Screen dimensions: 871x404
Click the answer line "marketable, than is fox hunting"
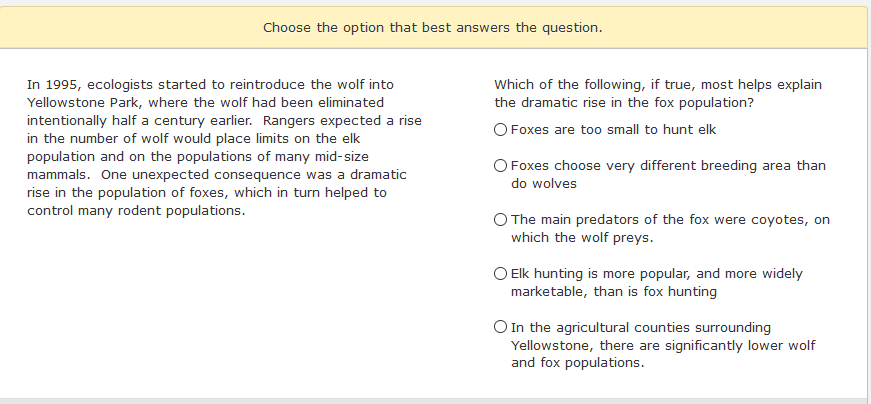click(x=614, y=292)
